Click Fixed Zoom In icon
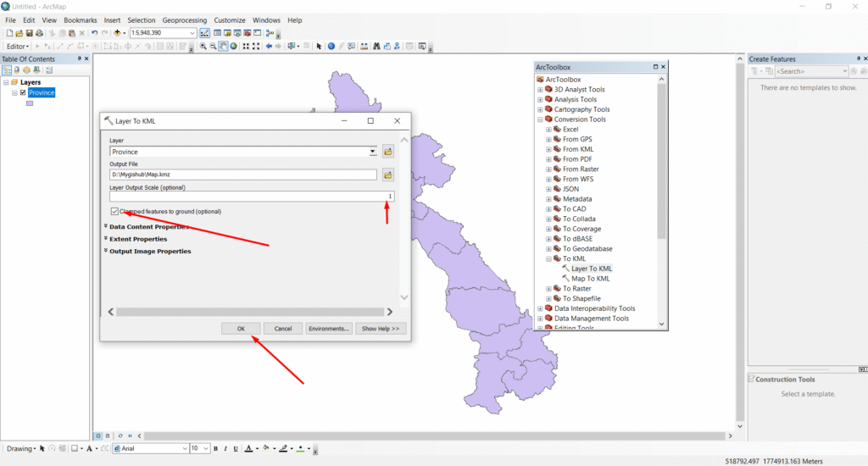The image size is (868, 466). (246, 46)
